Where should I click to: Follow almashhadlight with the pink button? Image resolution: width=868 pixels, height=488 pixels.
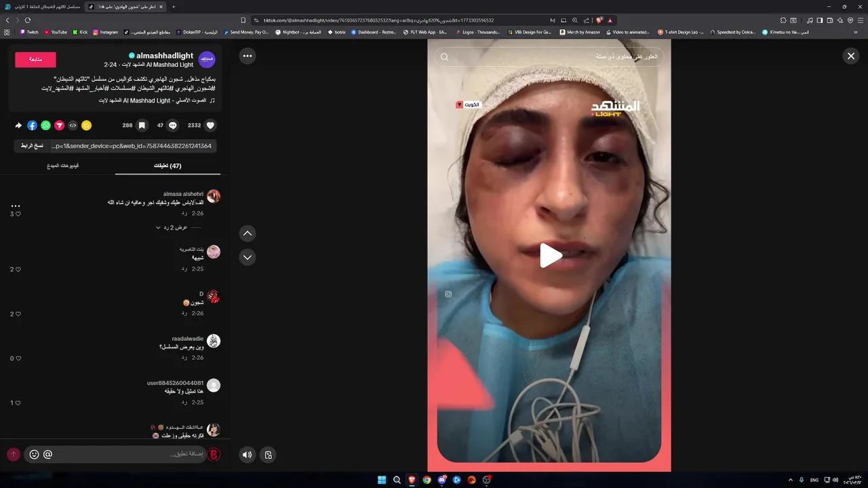click(35, 60)
